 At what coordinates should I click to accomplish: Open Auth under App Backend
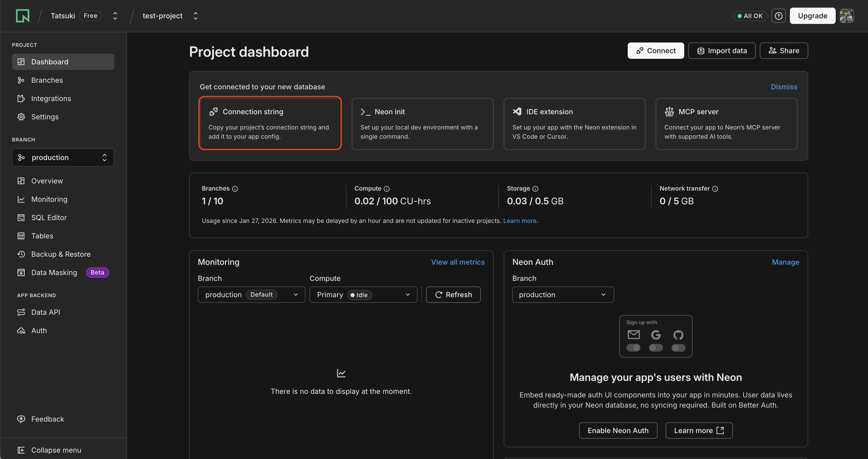(39, 330)
